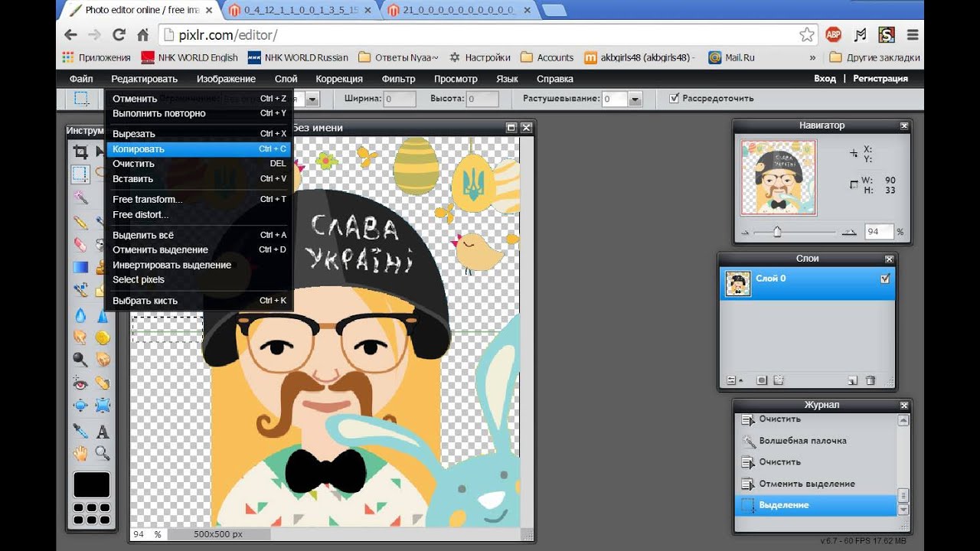
Task: Click the foreground black color swatch
Action: tap(91, 485)
